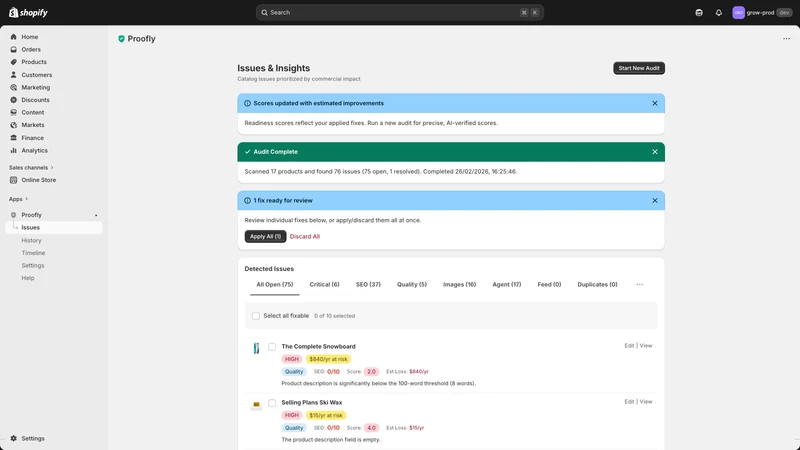Select the All Open (75) tab
Viewport: 800px width, 450px height.
pos(274,285)
